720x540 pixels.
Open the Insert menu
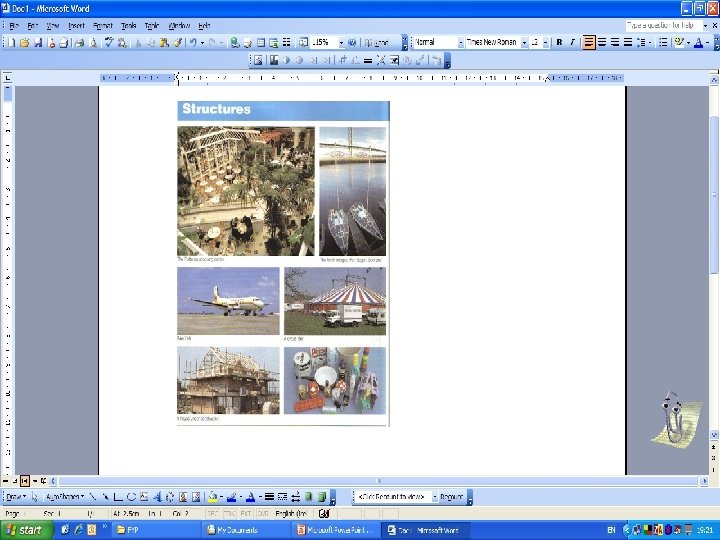[76, 26]
